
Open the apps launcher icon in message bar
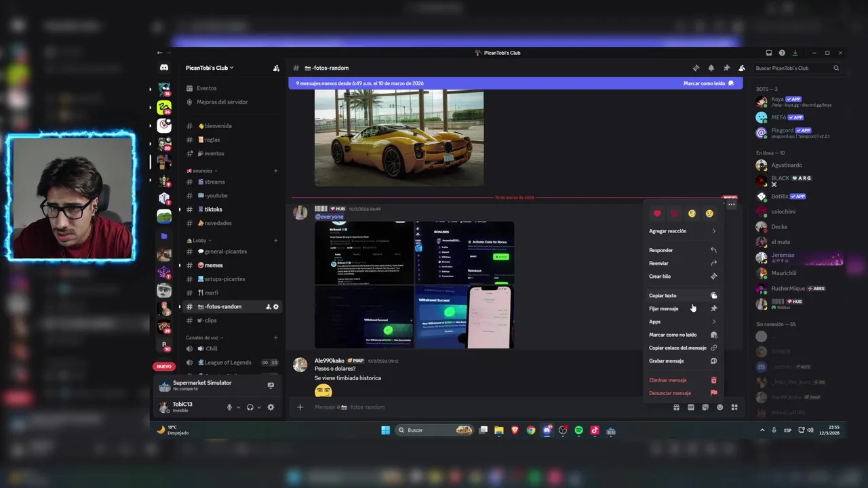[734, 407]
